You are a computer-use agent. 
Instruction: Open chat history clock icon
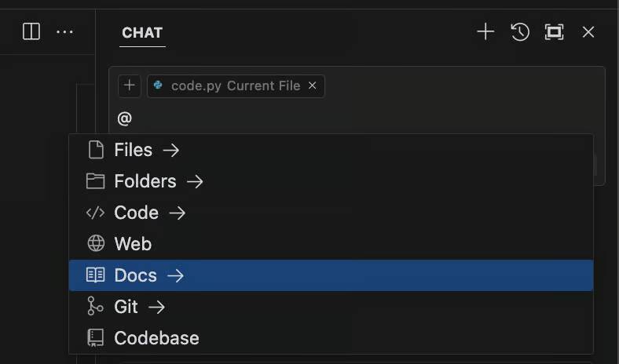click(x=520, y=31)
